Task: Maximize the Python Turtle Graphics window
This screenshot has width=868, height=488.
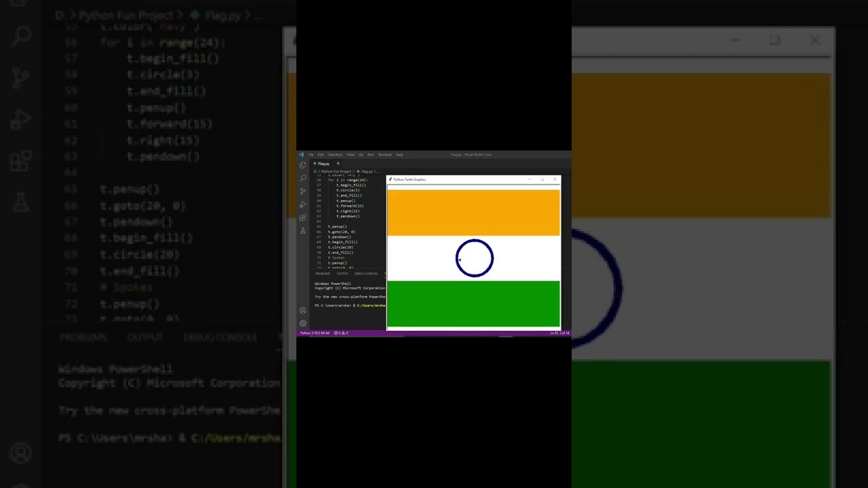Action: [x=542, y=180]
